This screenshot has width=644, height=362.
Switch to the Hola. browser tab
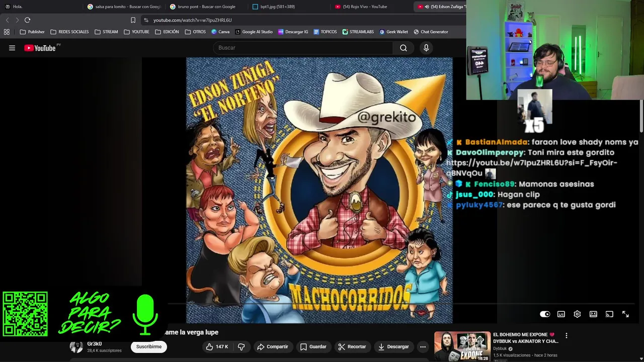click(x=40, y=7)
